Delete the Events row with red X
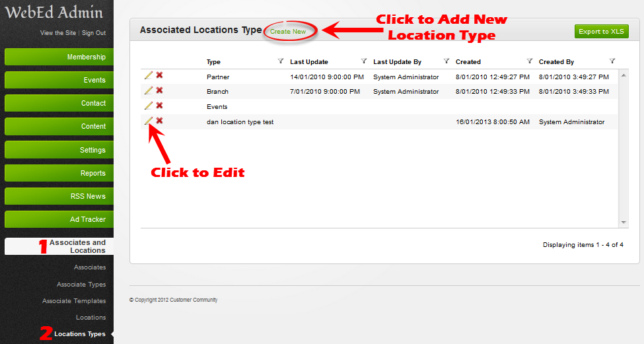The image size is (644, 344). [x=159, y=106]
